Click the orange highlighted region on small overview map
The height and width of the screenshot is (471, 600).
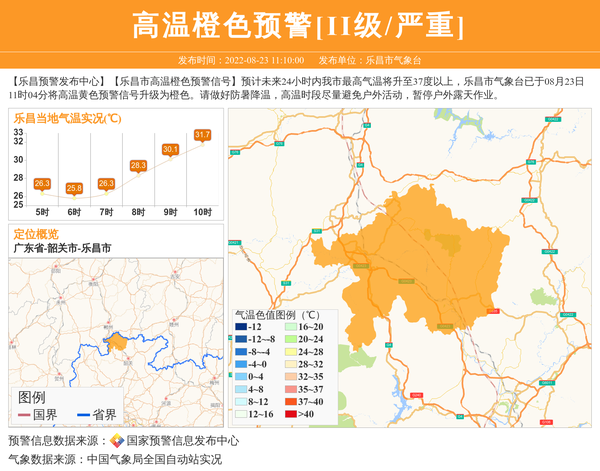click(x=117, y=342)
